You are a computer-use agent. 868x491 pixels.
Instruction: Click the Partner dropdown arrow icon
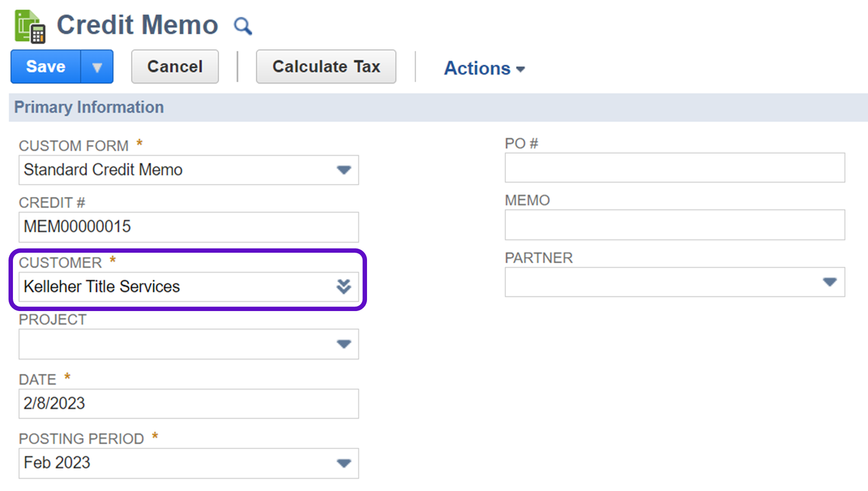[829, 282]
